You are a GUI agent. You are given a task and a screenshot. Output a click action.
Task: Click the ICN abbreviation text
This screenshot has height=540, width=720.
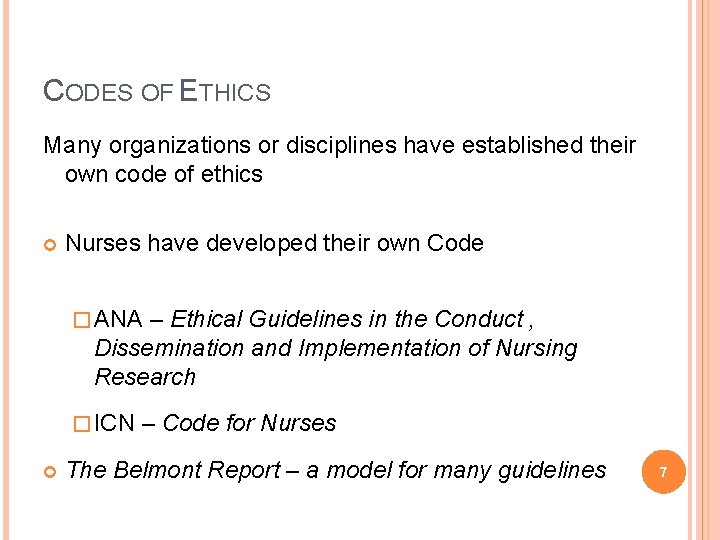pos(114,422)
